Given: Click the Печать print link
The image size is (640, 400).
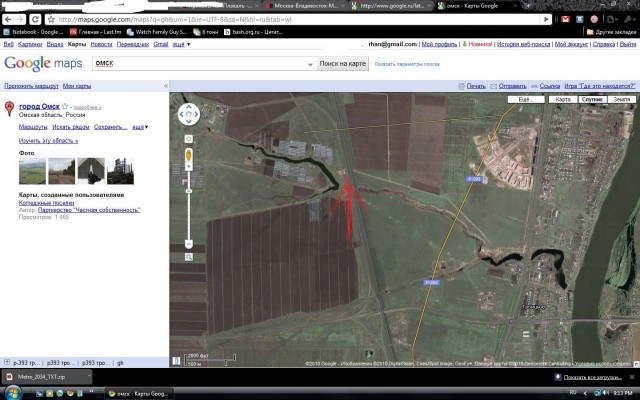Looking at the screenshot, I should [476, 86].
